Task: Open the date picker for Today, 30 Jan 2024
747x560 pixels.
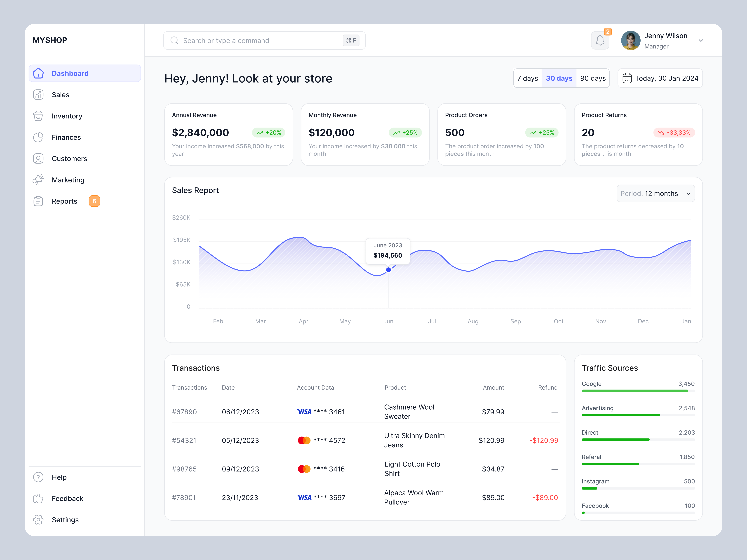Action: click(660, 78)
